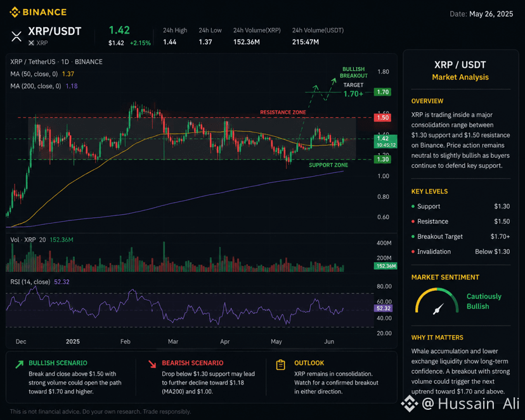The width and height of the screenshot is (525, 420).
Task: Click the green bullish scenario arrow icon
Action: (20, 364)
